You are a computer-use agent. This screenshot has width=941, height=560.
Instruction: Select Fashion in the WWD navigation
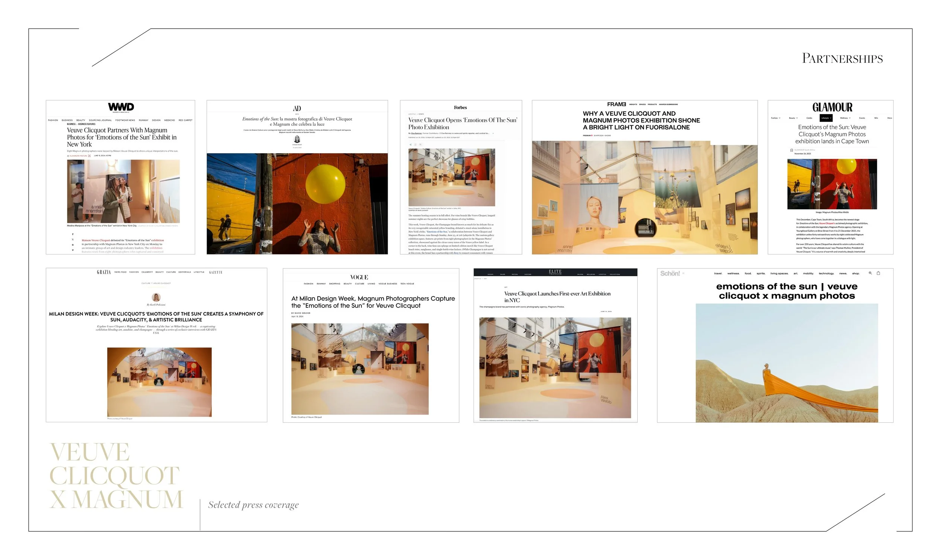[53, 120]
